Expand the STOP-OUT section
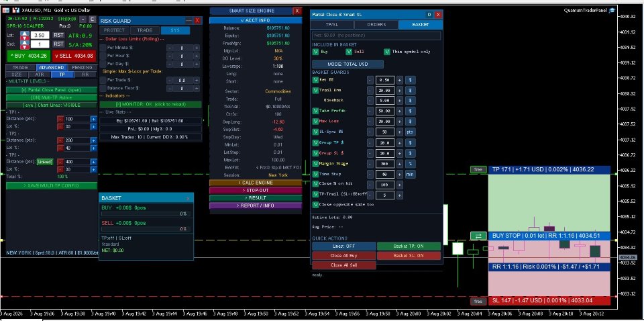The height and width of the screenshot is (321, 644). 256,190
